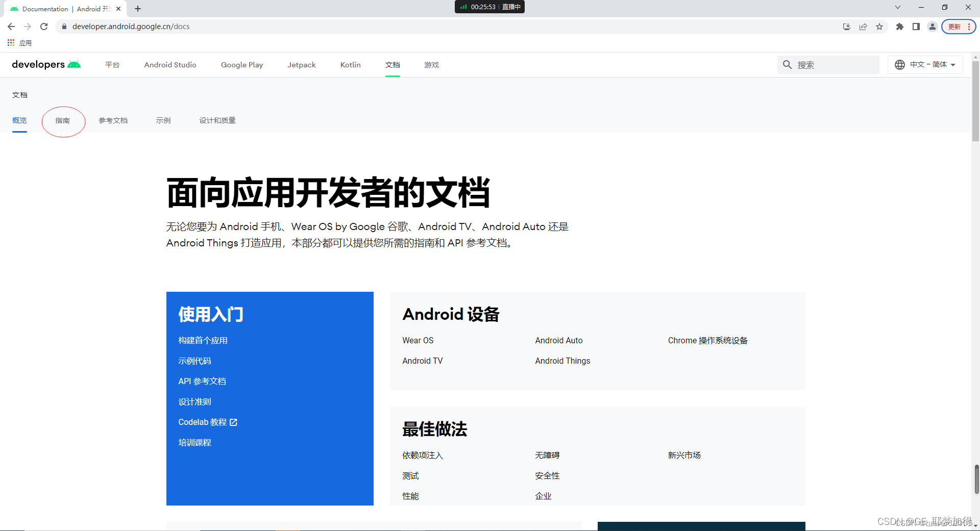Open the Kotlin nav item
This screenshot has width=980, height=531.
coord(351,65)
